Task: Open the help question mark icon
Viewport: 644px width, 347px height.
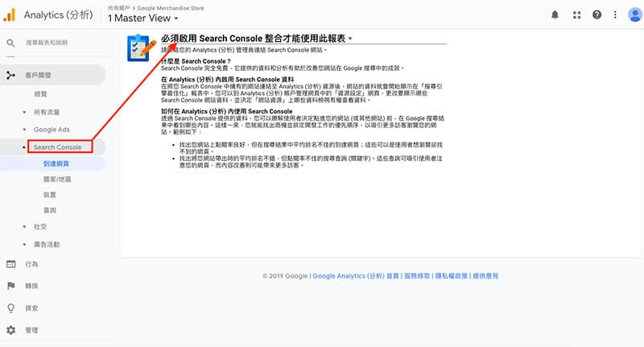Action: pos(597,14)
